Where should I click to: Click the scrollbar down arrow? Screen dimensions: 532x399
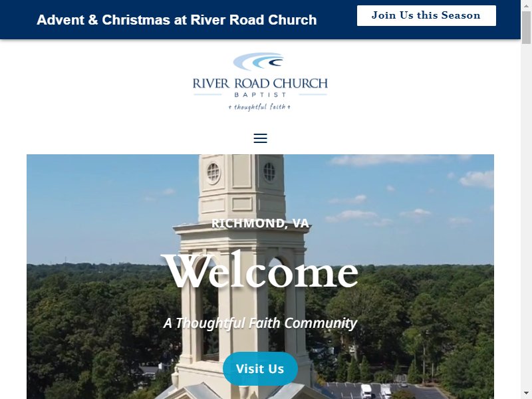[x=526, y=394]
